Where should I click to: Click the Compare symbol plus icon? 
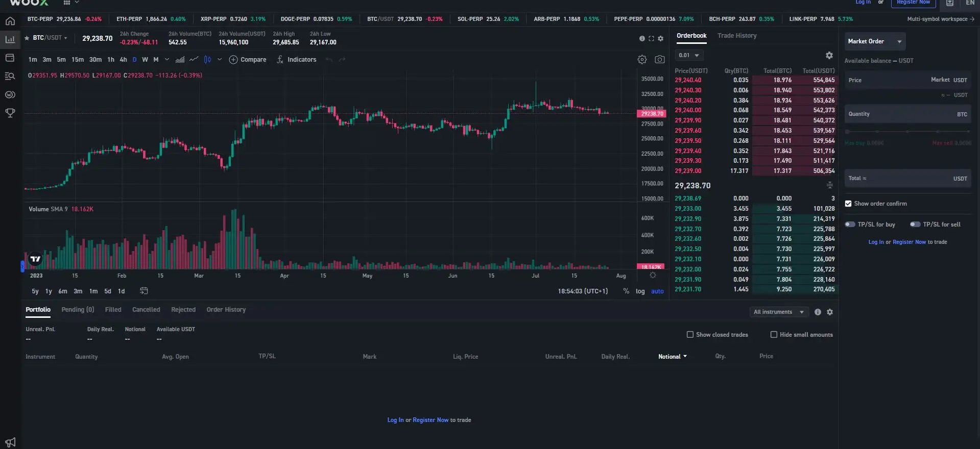pos(233,60)
